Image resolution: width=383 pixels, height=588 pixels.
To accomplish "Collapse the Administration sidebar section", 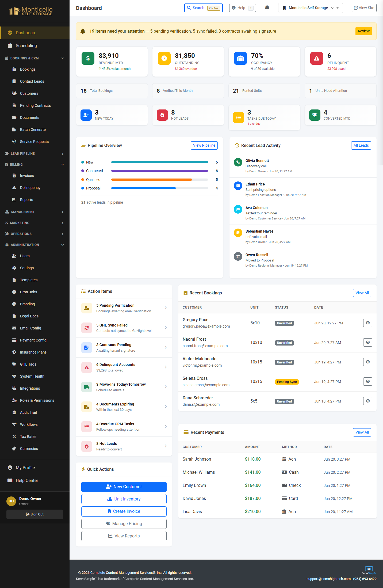I will pyautogui.click(x=35, y=245).
